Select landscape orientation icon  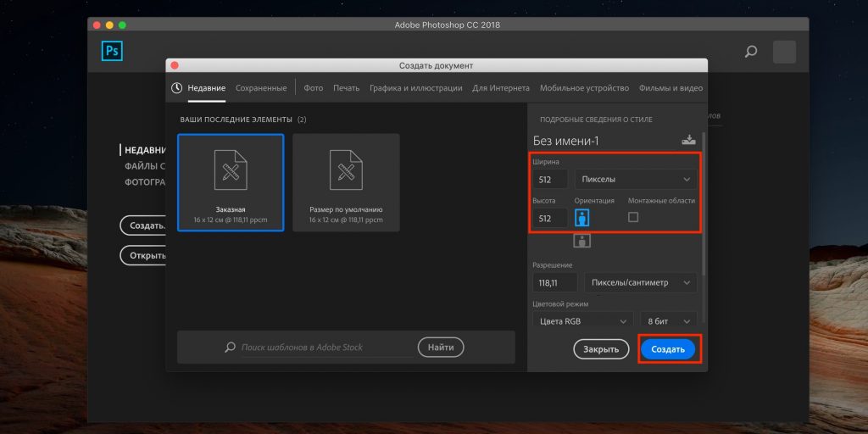[582, 241]
